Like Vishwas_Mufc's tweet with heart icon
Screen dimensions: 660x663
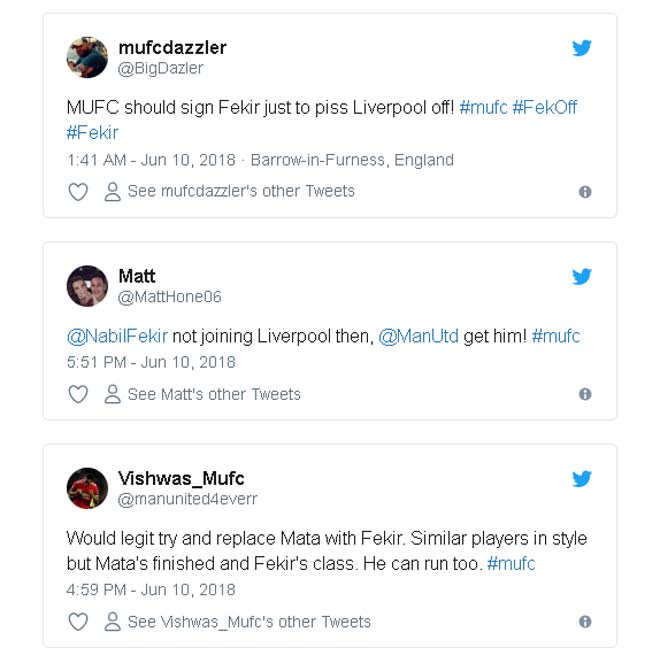coord(78,622)
